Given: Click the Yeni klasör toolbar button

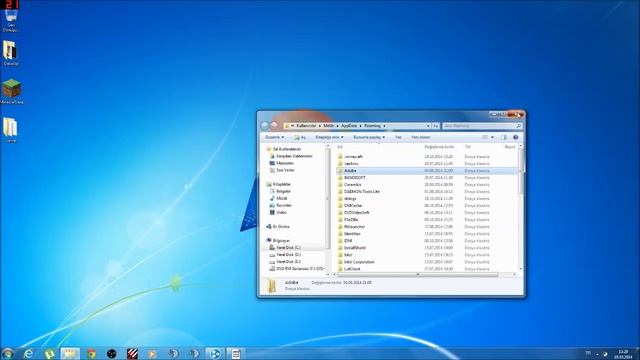Looking at the screenshot, I should tap(420, 137).
